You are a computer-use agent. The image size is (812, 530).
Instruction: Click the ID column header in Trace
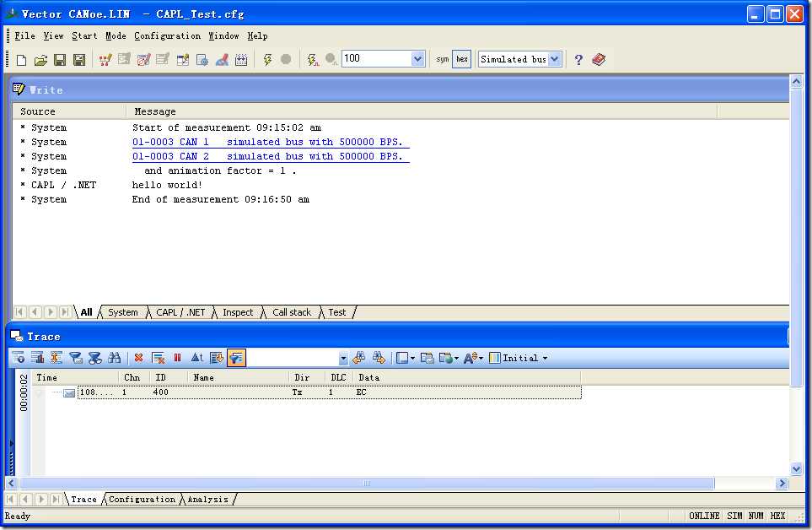[169, 378]
